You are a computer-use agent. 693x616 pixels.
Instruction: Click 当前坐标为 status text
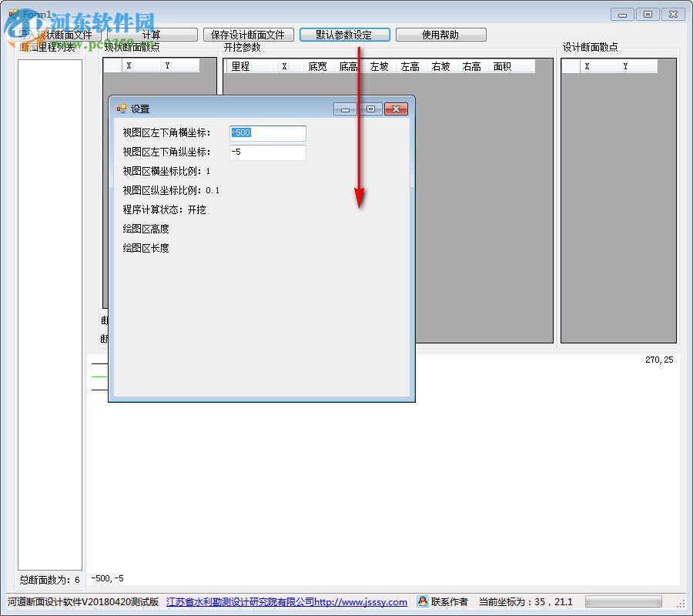tap(526, 602)
